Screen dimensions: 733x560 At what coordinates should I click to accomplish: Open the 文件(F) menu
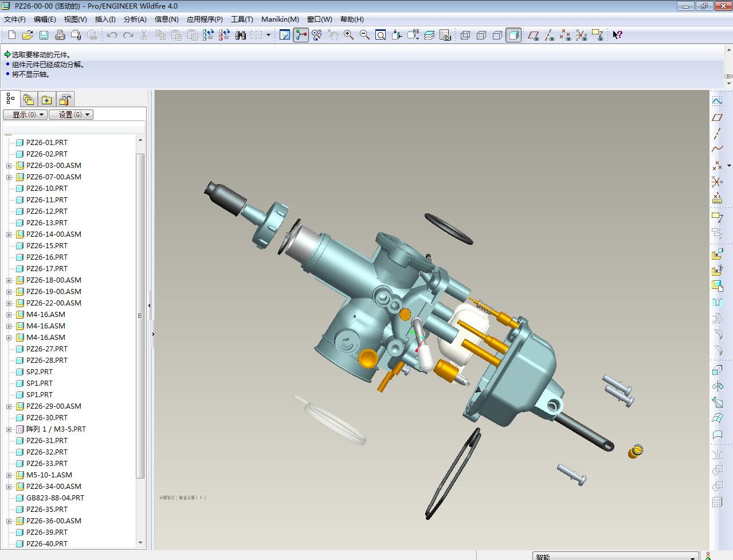(15, 19)
